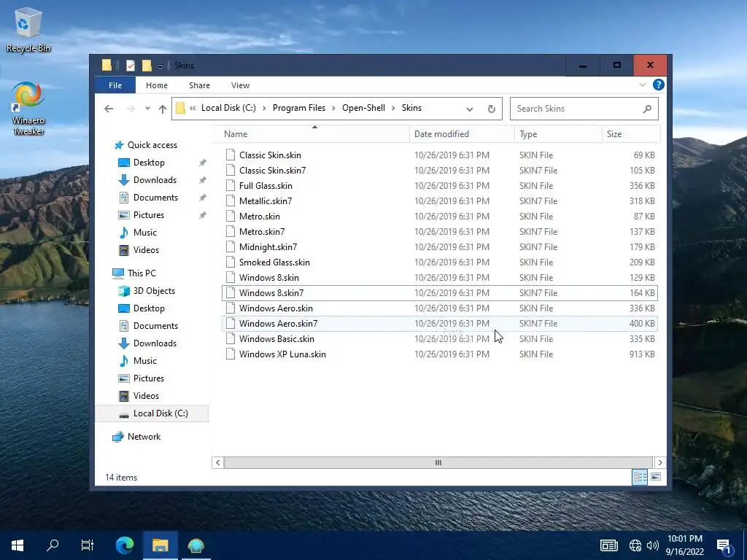The height and width of the screenshot is (560, 747).
Task: Expand the ribbon with the chevron
Action: point(642,85)
